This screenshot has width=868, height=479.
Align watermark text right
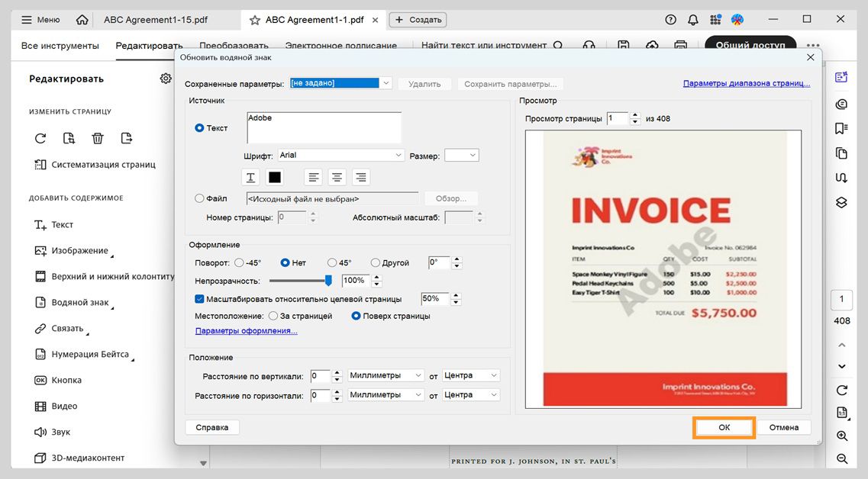coord(361,177)
